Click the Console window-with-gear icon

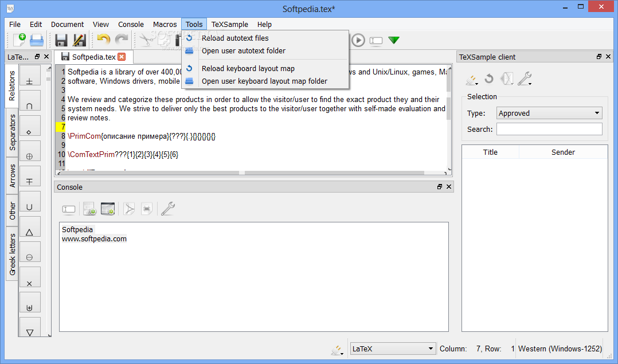108,209
